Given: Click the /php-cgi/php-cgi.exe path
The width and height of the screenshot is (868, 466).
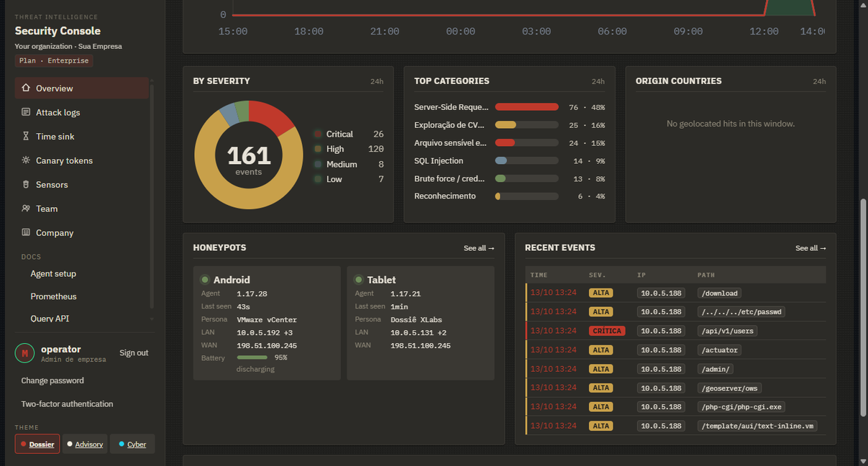Looking at the screenshot, I should tap(741, 407).
